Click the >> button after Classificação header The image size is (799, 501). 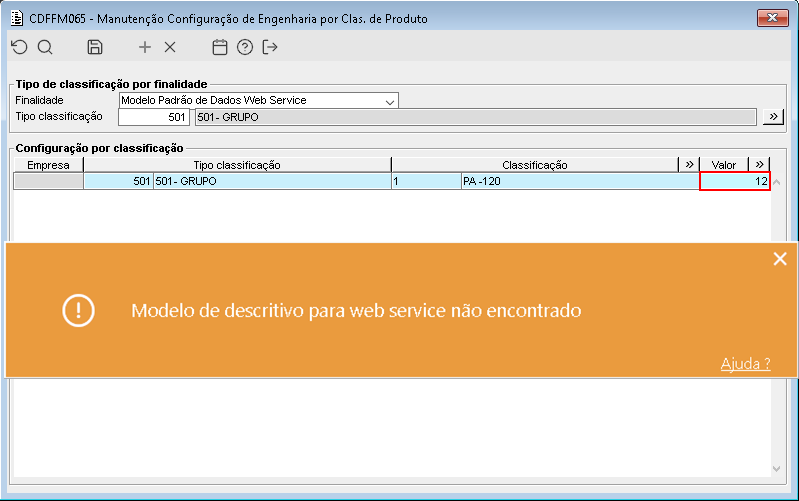tap(689, 165)
